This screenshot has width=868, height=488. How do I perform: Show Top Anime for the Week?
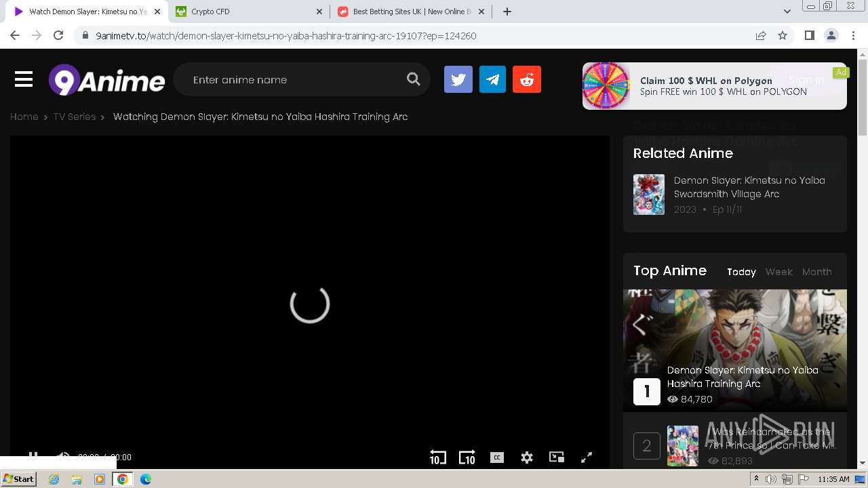779,272
